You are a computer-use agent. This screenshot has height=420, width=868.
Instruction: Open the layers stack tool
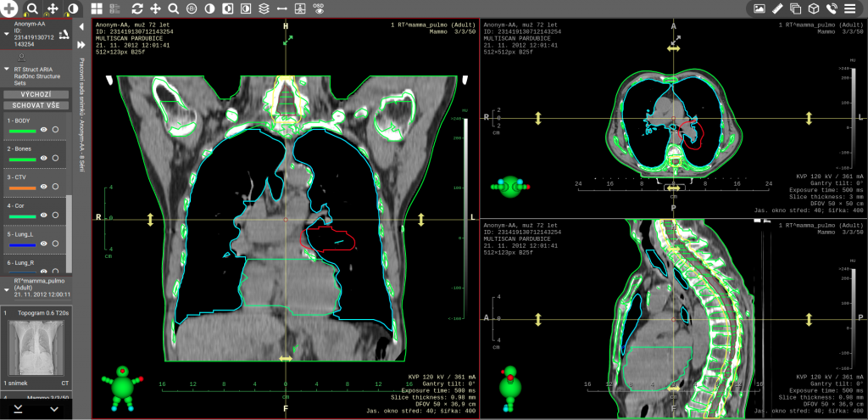tap(264, 8)
